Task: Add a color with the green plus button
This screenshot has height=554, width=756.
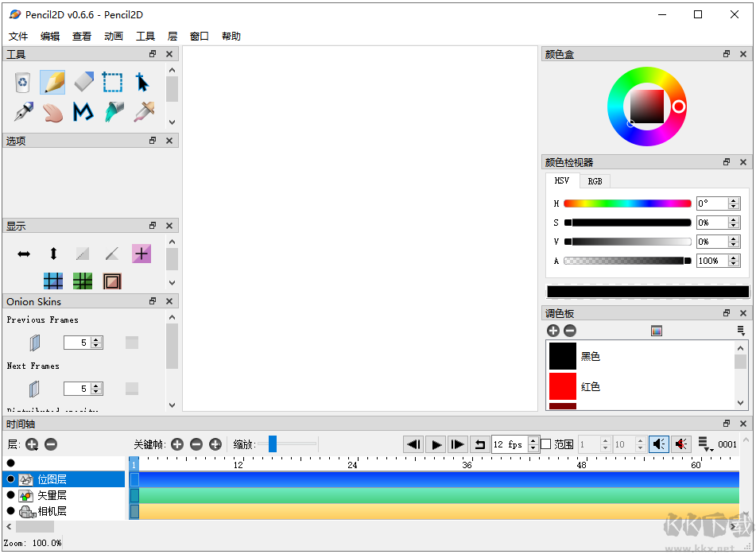Action: pos(553,330)
